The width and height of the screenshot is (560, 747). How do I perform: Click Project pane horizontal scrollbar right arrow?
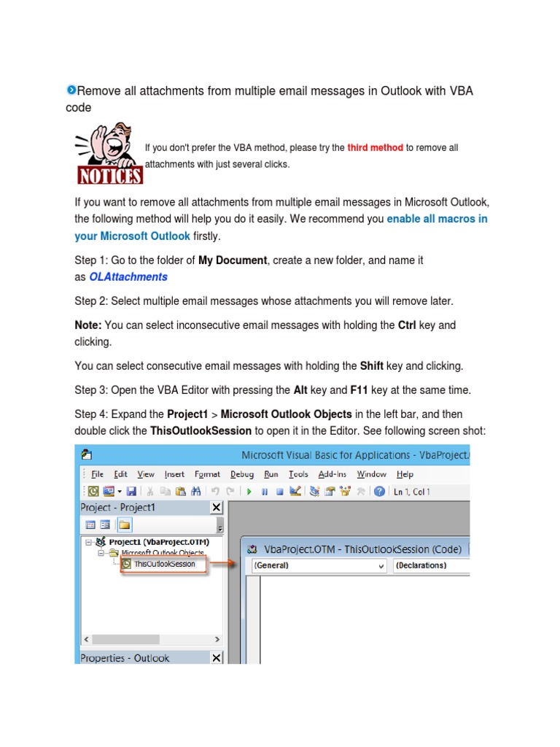coord(217,639)
